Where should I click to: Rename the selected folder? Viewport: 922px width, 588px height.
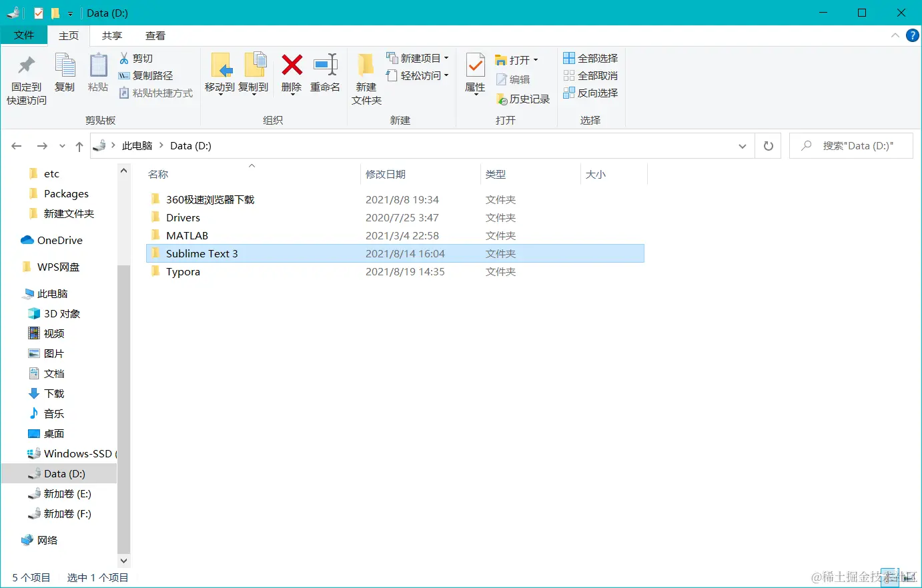tap(325, 73)
